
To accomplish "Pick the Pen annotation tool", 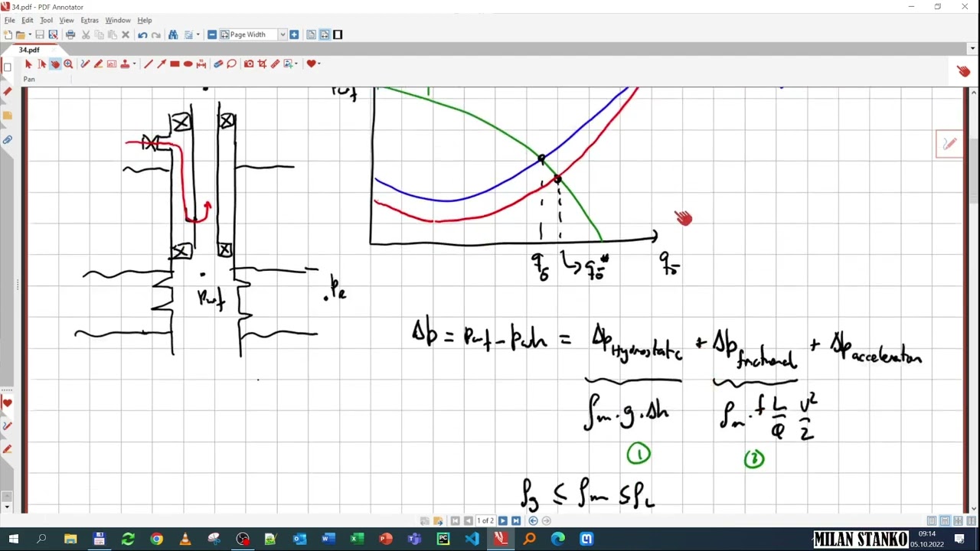I will click(85, 64).
